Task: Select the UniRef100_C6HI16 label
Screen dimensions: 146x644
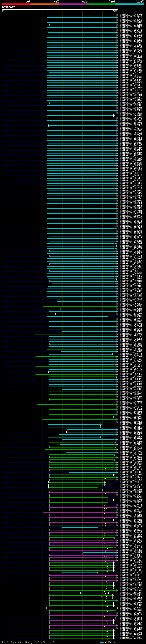Action: (x=131, y=575)
